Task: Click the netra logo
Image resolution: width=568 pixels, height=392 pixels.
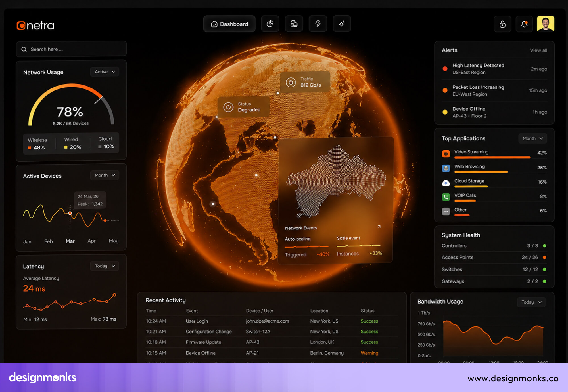Action: coord(35,26)
